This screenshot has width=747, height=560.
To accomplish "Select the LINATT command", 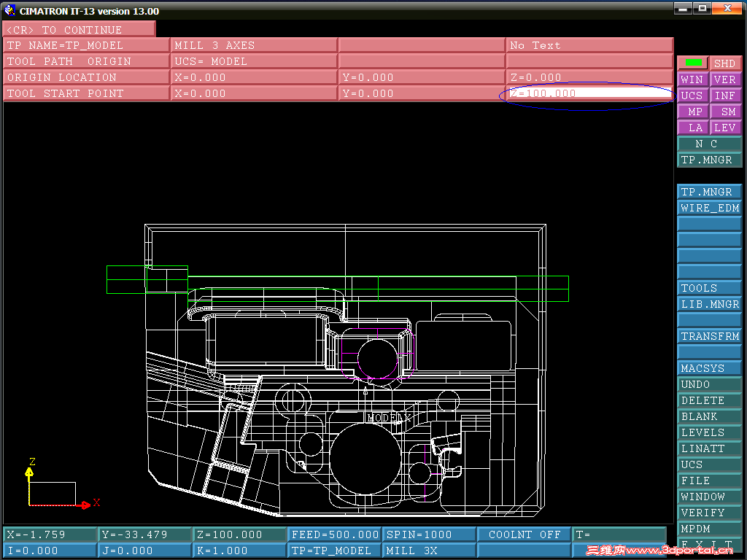I will (709, 448).
